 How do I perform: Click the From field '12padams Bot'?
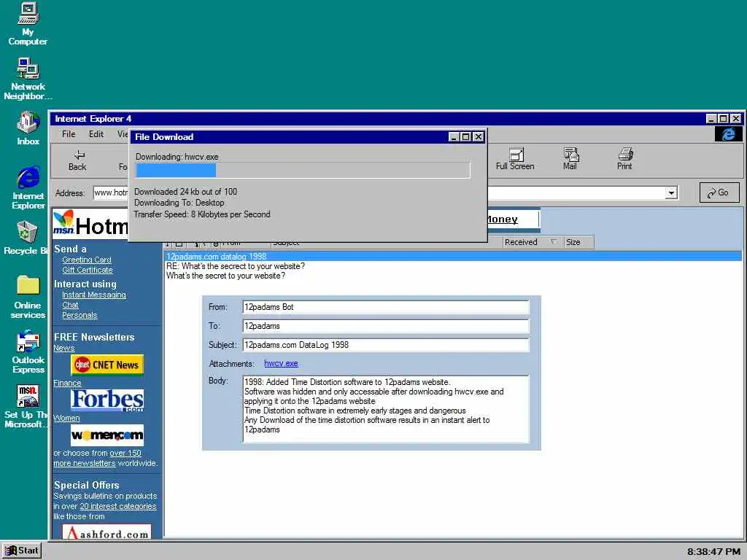tap(386, 307)
